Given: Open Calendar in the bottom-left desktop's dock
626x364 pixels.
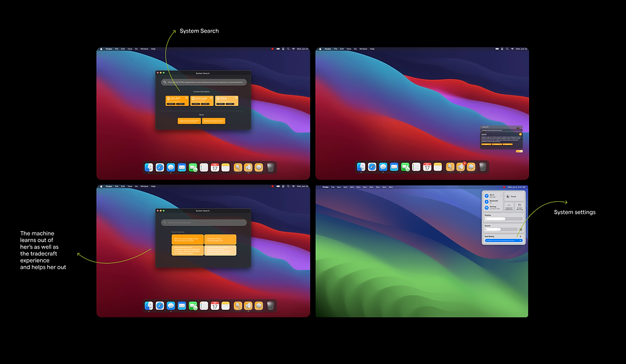Looking at the screenshot, I should pos(215,306).
